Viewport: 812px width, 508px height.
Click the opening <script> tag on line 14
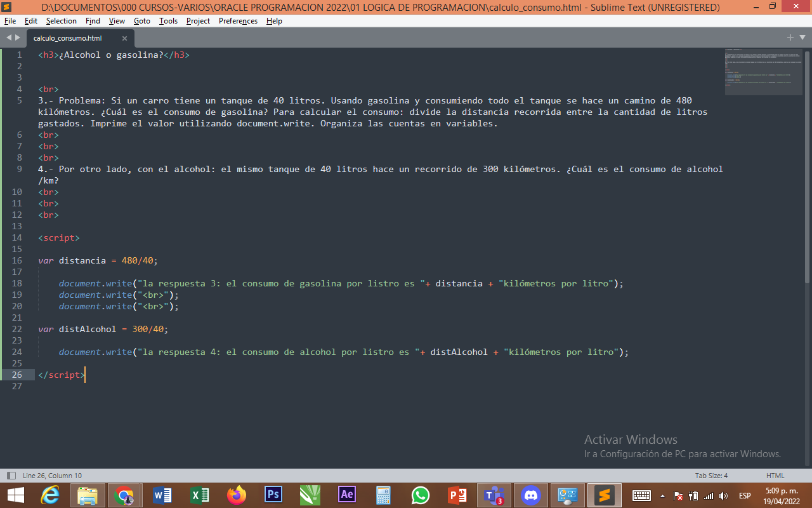(x=59, y=237)
